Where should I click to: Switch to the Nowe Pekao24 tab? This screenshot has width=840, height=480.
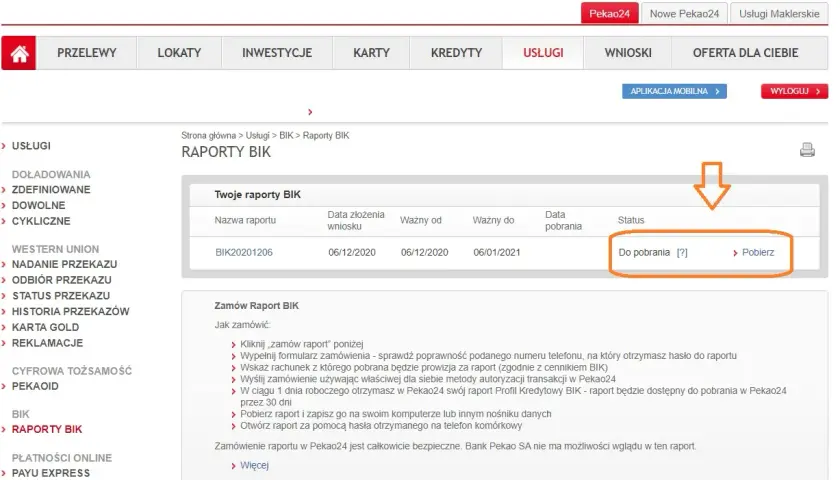point(684,13)
